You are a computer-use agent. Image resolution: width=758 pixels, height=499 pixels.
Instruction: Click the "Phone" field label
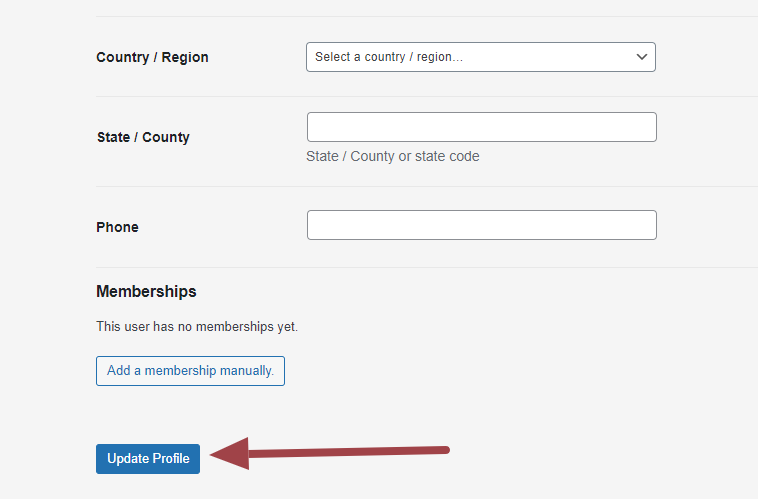click(x=117, y=227)
